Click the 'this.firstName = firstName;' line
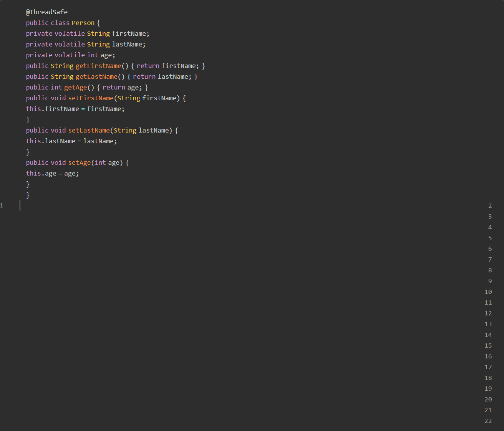Screen dimensions: 504x431 pyautogui.click(x=75, y=109)
